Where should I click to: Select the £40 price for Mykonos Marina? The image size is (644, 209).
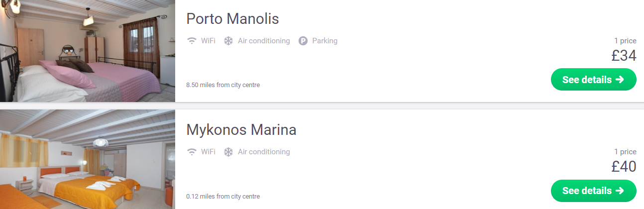coord(624,167)
